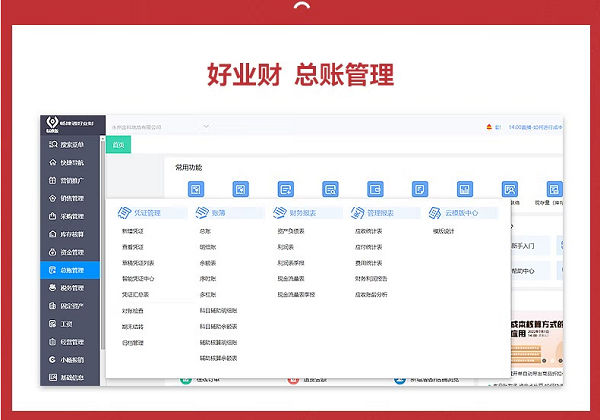Open 快捷导航 in the left sidebar
The width and height of the screenshot is (600, 420).
click(70, 163)
